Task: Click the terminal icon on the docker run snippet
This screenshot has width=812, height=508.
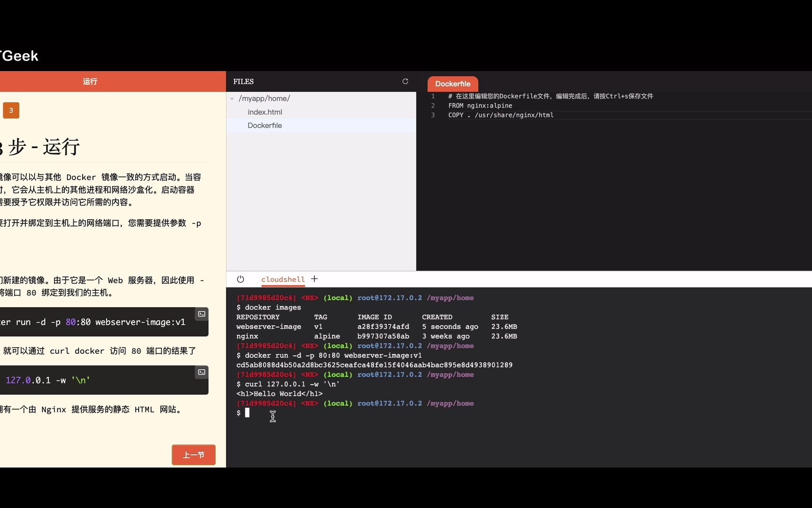Action: coord(201,314)
